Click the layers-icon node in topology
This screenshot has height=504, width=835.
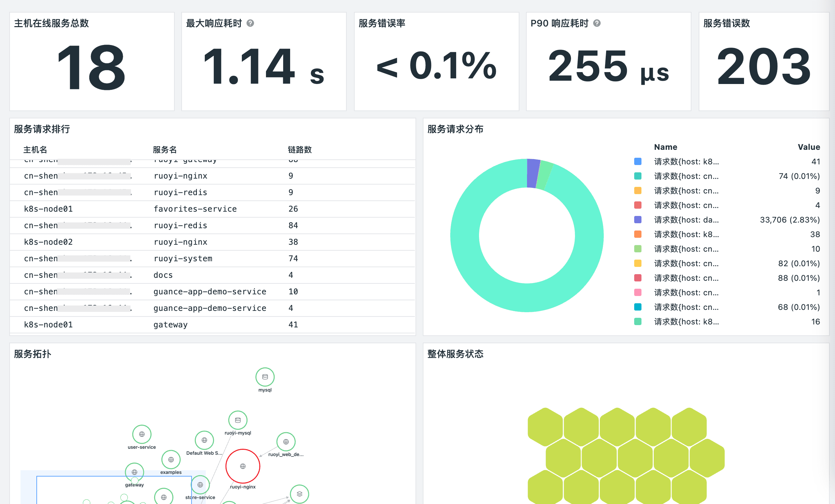coord(299,494)
